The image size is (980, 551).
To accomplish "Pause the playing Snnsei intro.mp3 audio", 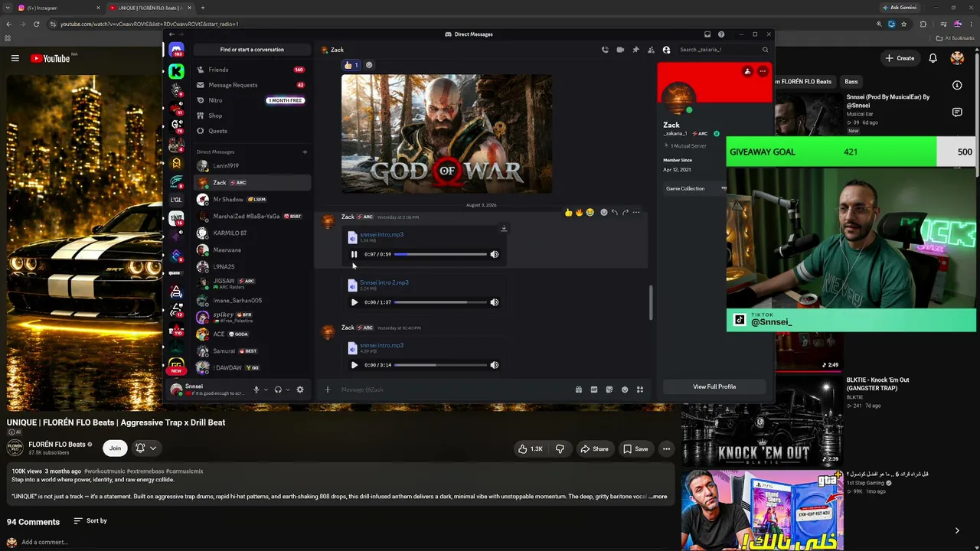I will click(x=354, y=254).
